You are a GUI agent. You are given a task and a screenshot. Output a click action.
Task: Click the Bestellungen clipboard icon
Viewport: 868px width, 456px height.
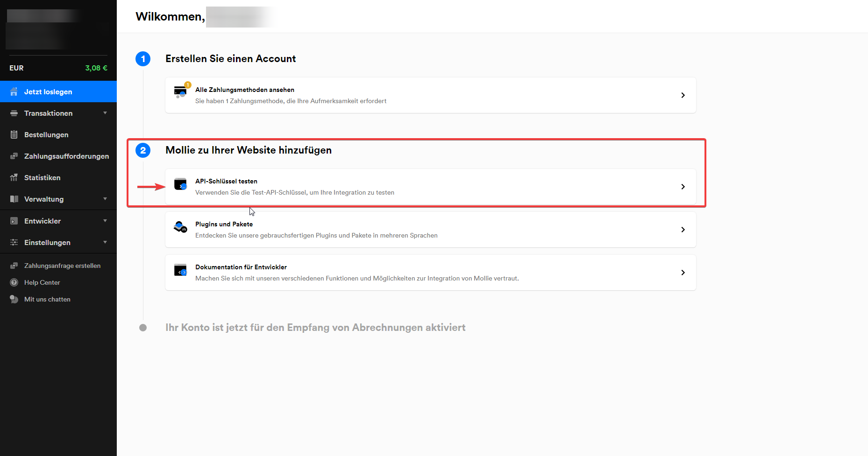14,134
